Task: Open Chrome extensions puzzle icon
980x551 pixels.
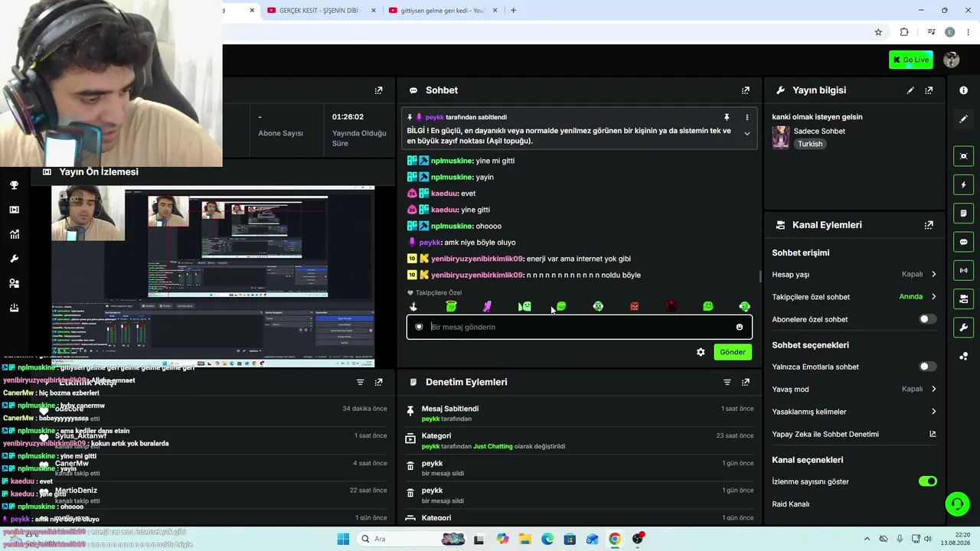Action: [904, 32]
